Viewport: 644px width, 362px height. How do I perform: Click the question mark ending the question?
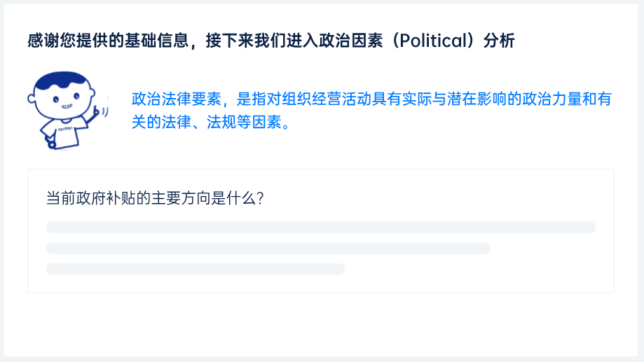(x=260, y=198)
